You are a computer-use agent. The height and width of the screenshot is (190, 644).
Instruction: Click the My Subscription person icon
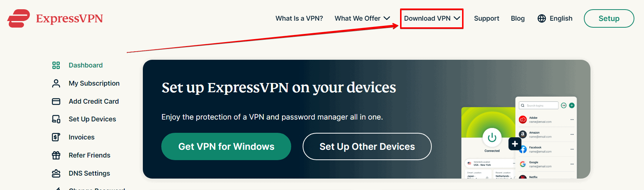(x=56, y=83)
